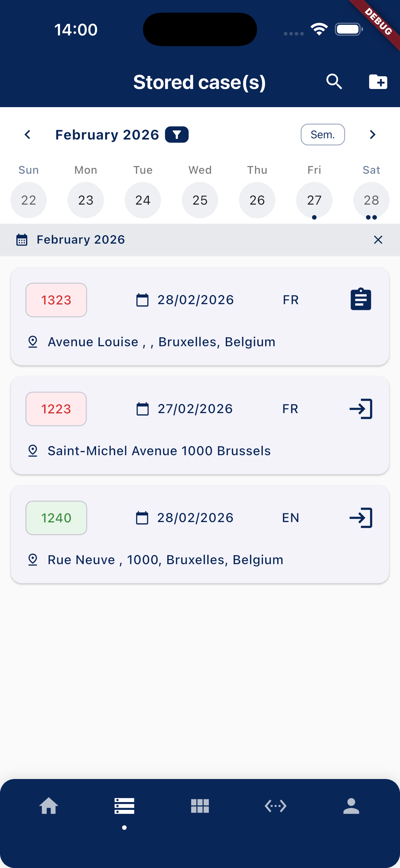
Task: Select Saturday 28 in the calendar
Action: 371,200
